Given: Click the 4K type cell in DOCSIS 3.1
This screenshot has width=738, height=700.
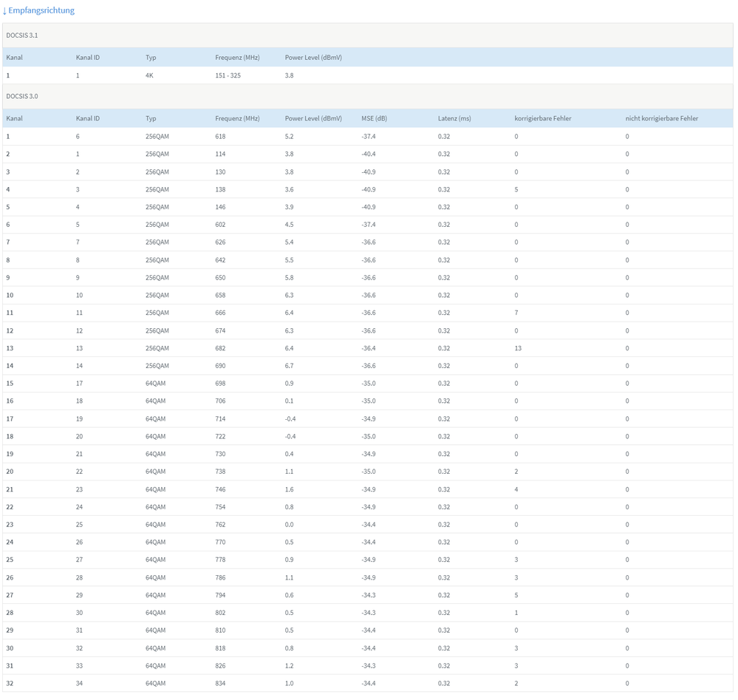Looking at the screenshot, I should 149,75.
